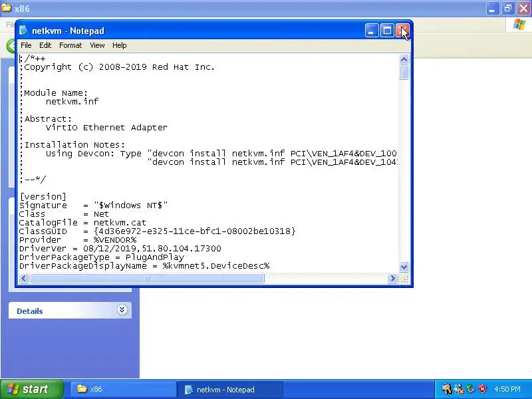Click the Notepad window resize grip
Image resolution: width=532 pixels, height=399 pixels.
click(x=404, y=279)
